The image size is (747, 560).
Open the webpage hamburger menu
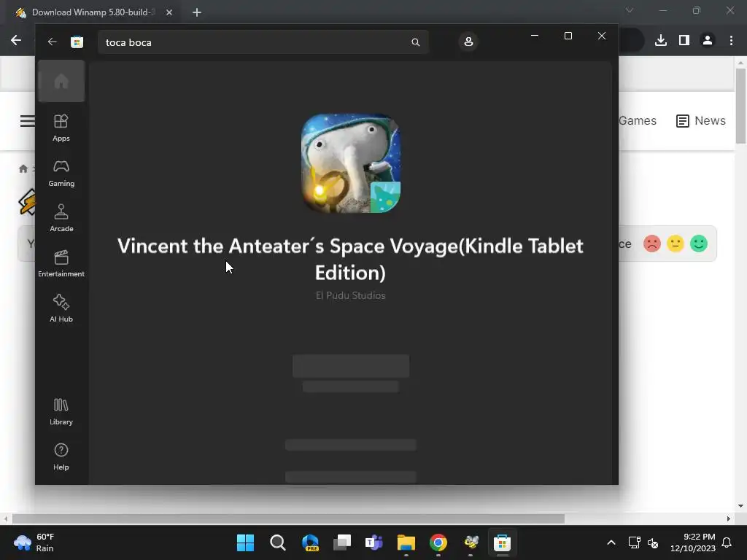27,121
